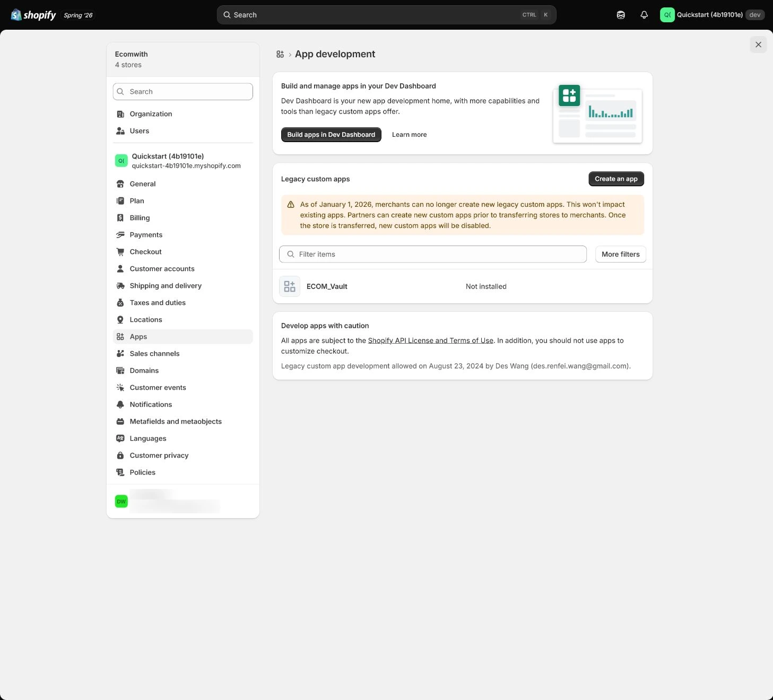Select Billing in the settings sidebar

[x=183, y=218]
